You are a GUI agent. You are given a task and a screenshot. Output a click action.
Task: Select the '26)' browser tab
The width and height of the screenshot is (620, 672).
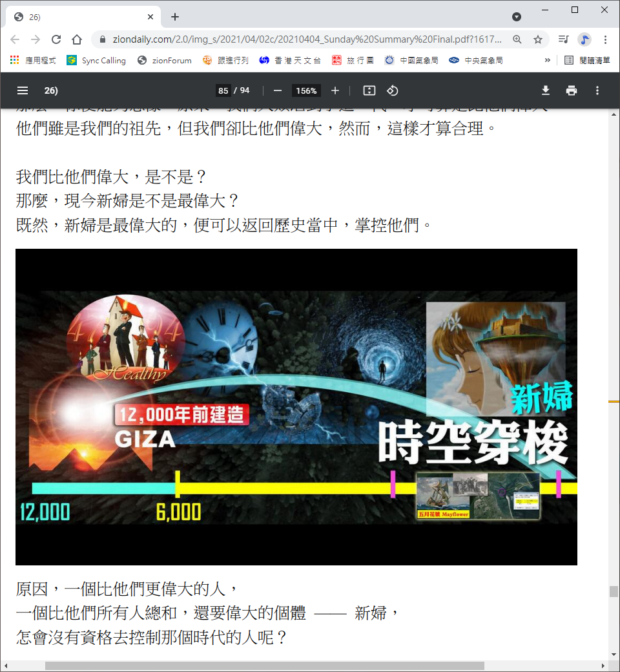pyautogui.click(x=83, y=17)
